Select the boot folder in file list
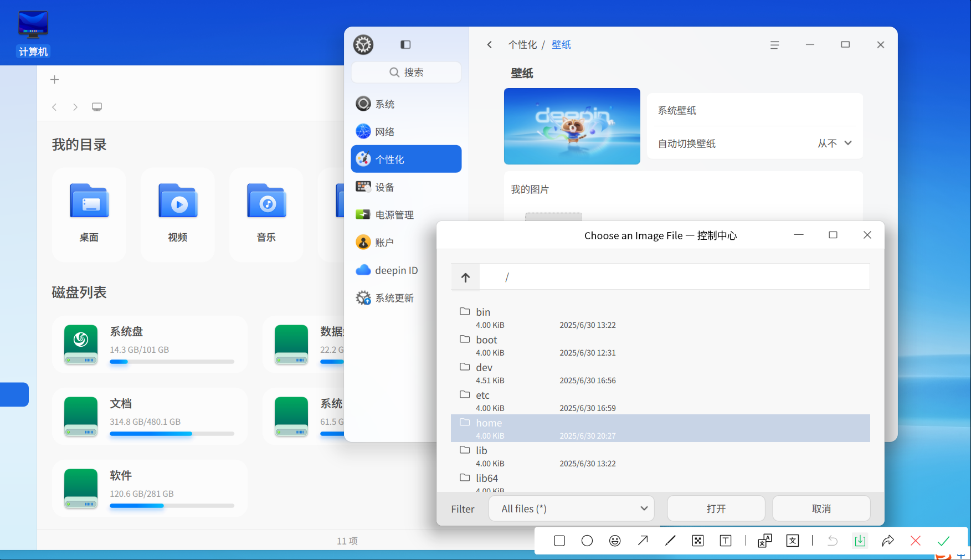This screenshot has height=560, width=971. point(660,345)
